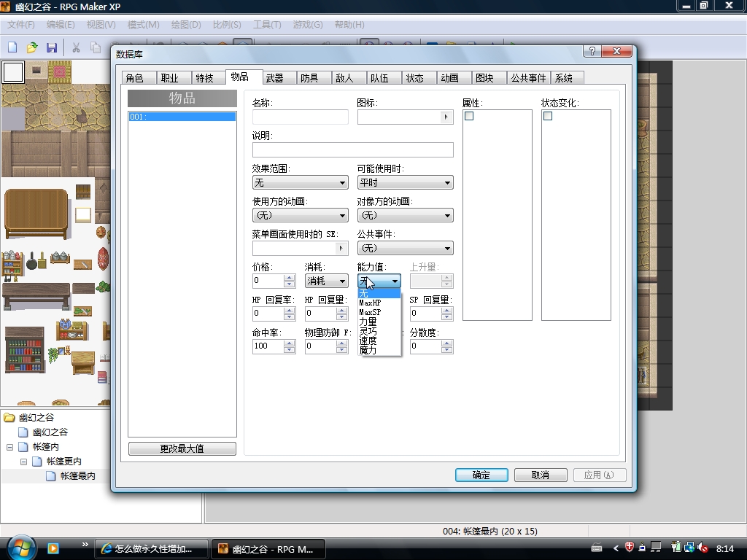The height and width of the screenshot is (560, 747).
Task: Open the 可能使用时 dropdown
Action: [405, 182]
